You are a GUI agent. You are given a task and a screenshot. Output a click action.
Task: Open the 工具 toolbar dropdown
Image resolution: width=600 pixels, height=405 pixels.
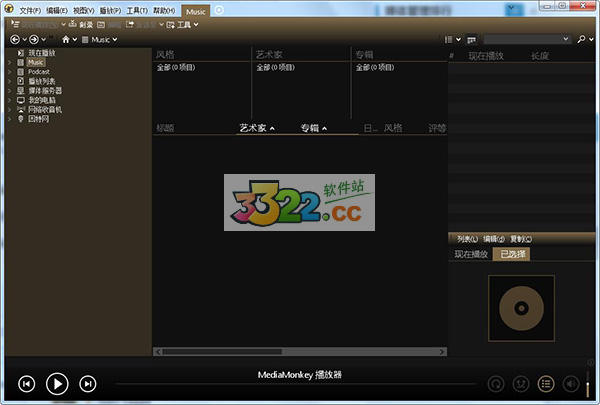[x=180, y=24]
